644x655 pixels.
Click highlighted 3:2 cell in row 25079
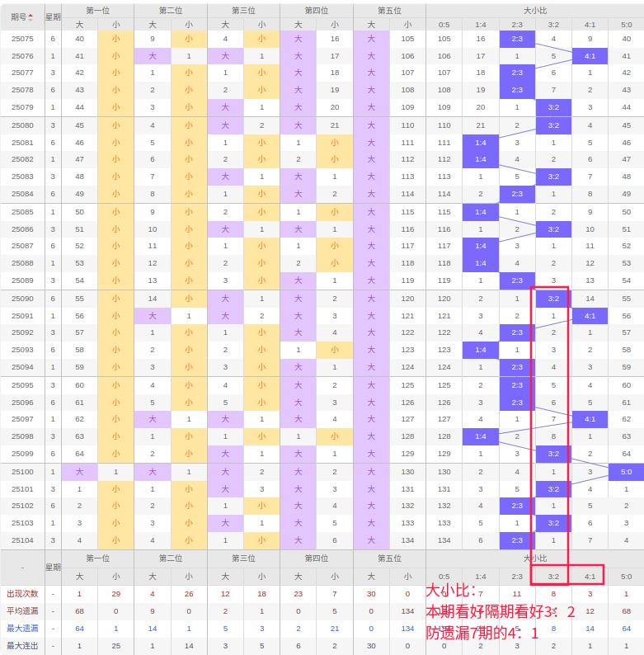(x=553, y=107)
